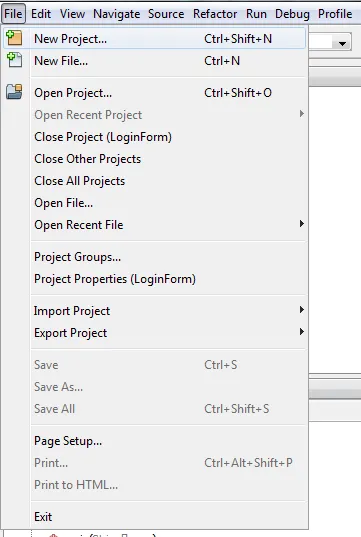Expand the Export Project submenu arrow

301,332
